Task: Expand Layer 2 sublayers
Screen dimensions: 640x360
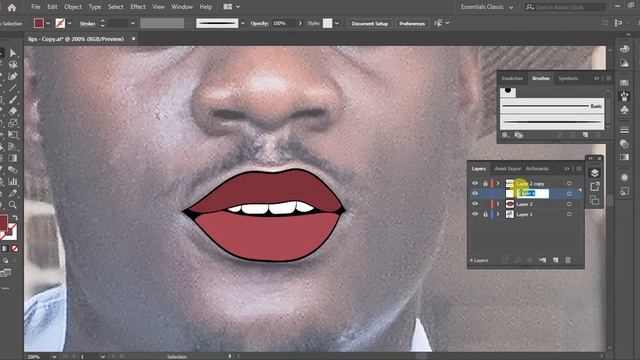Action: click(x=498, y=204)
